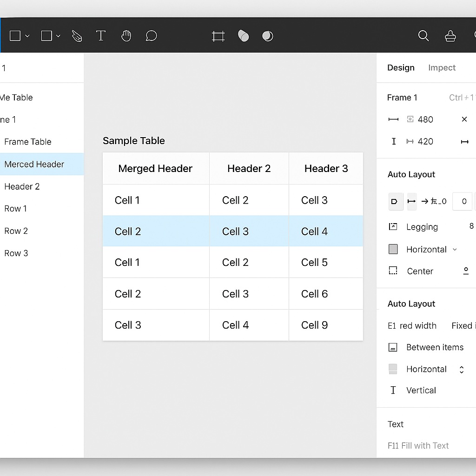Screen dimensions: 476x476
Task: Click the contrast circle icon in toolbar
Action: click(x=268, y=35)
